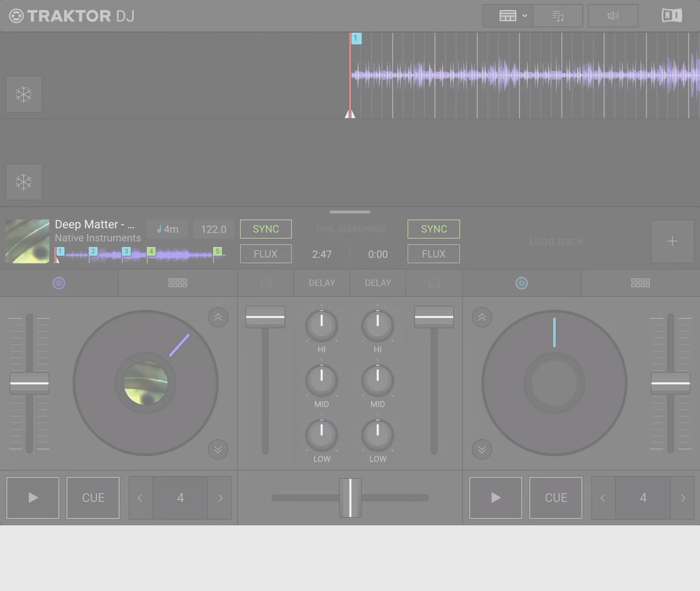The image size is (700, 591).
Task: Click the Native Instruments NI logo
Action: (x=672, y=16)
